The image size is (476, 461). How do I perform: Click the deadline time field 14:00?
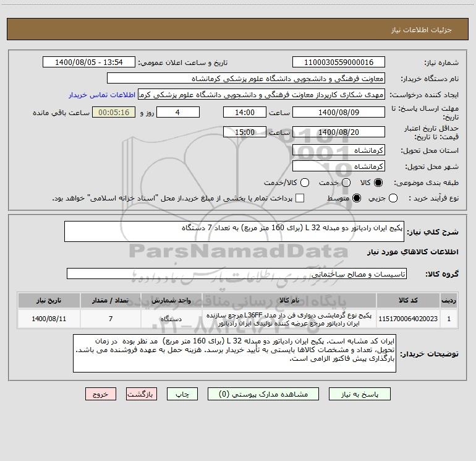coord(245,113)
